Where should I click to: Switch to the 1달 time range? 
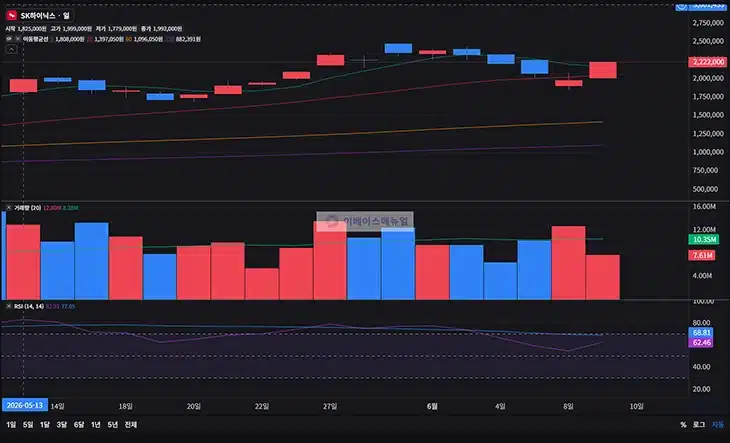(x=45, y=425)
